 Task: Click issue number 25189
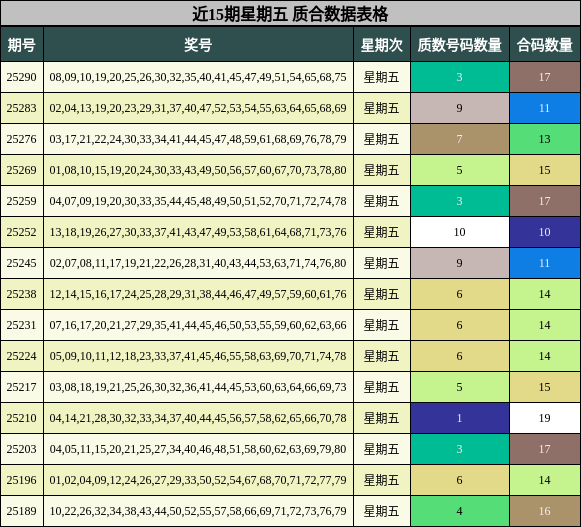click(x=21, y=511)
